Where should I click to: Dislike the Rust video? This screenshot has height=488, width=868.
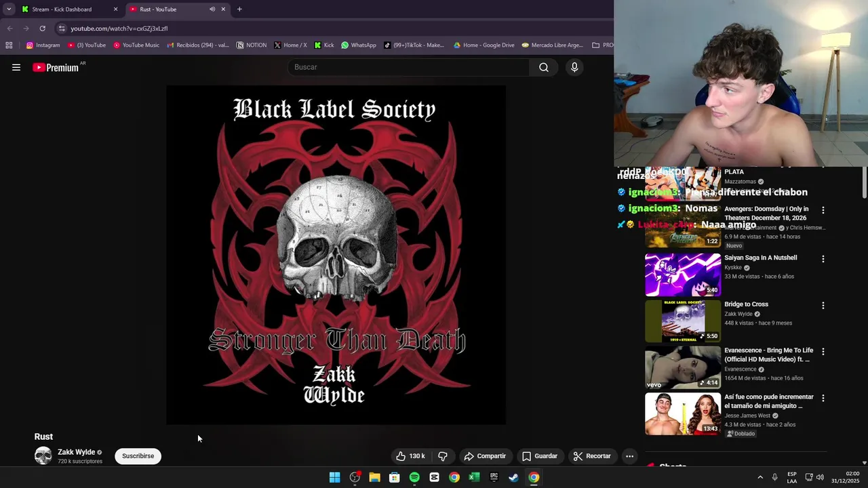(x=442, y=456)
